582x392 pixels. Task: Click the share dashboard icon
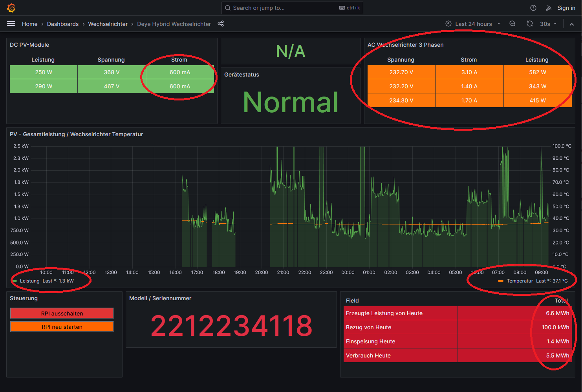221,24
